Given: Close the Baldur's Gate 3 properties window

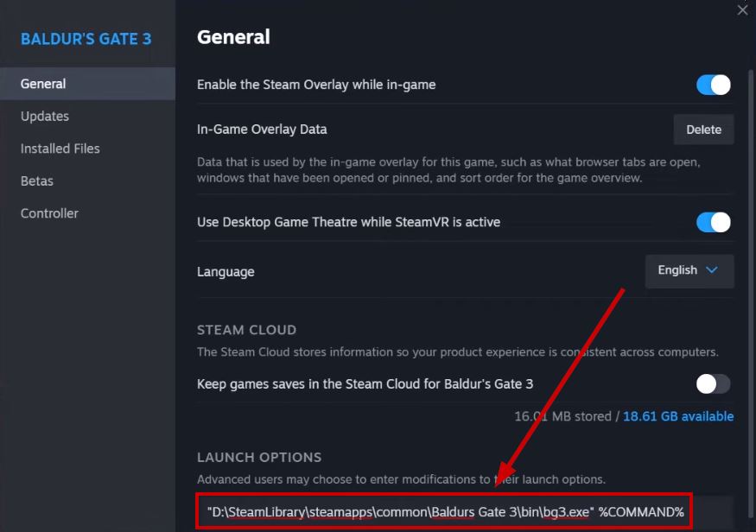Looking at the screenshot, I should (742, 10).
